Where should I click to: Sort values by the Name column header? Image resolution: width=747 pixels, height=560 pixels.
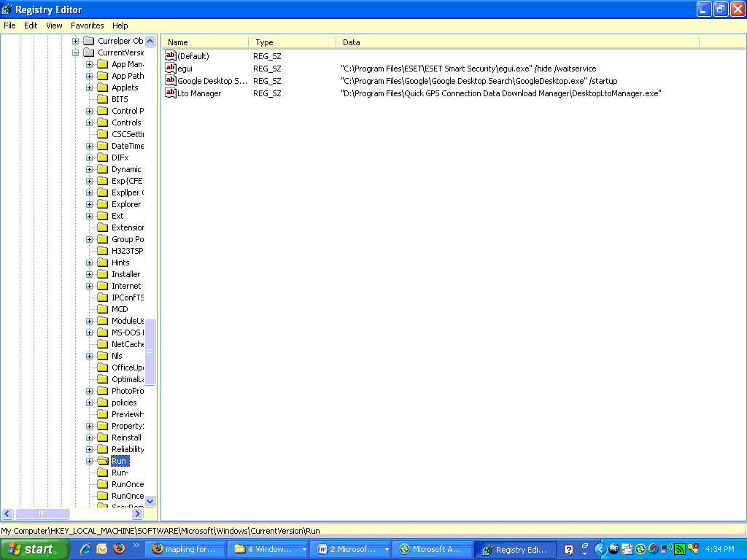205,42
